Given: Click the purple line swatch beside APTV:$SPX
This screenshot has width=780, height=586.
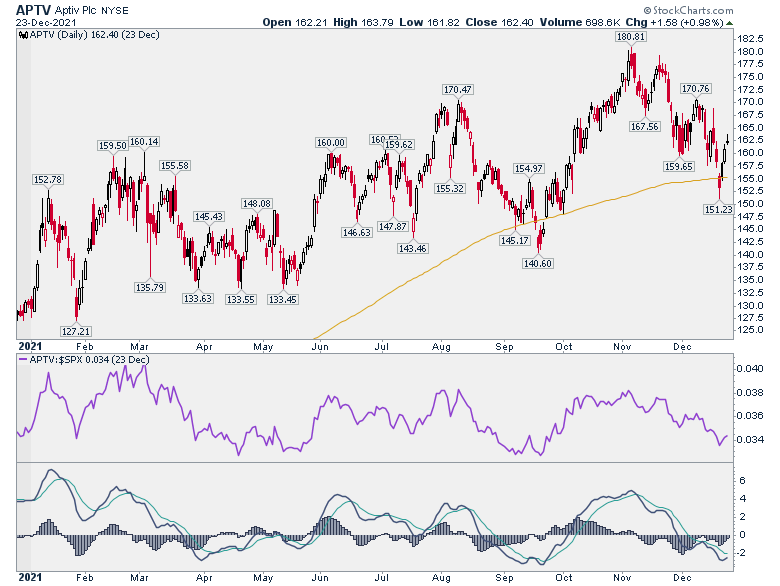Looking at the screenshot, I should pos(23,359).
